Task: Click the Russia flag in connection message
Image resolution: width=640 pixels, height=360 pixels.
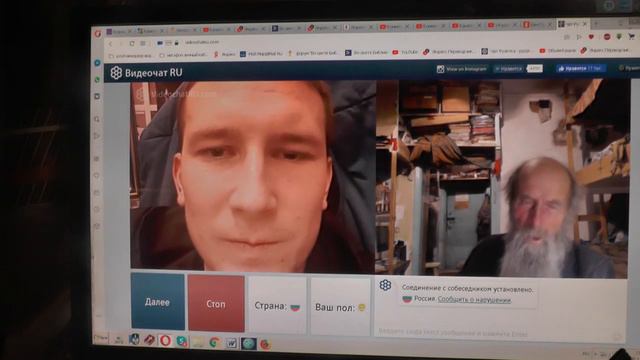Action: [407, 299]
